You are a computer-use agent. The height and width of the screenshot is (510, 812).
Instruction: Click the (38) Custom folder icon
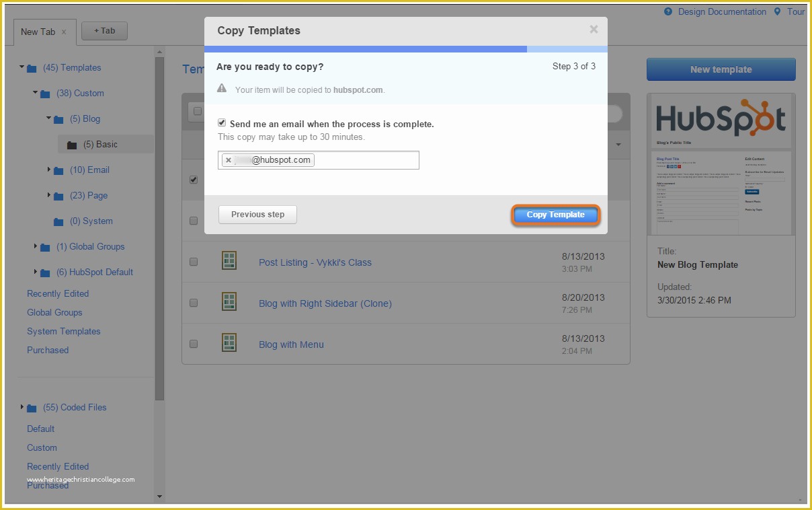(x=45, y=94)
